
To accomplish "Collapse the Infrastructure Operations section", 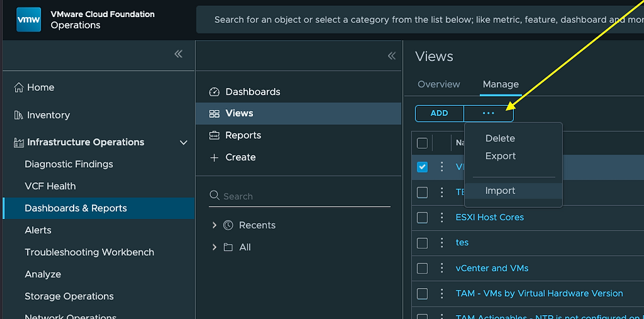I will point(183,143).
